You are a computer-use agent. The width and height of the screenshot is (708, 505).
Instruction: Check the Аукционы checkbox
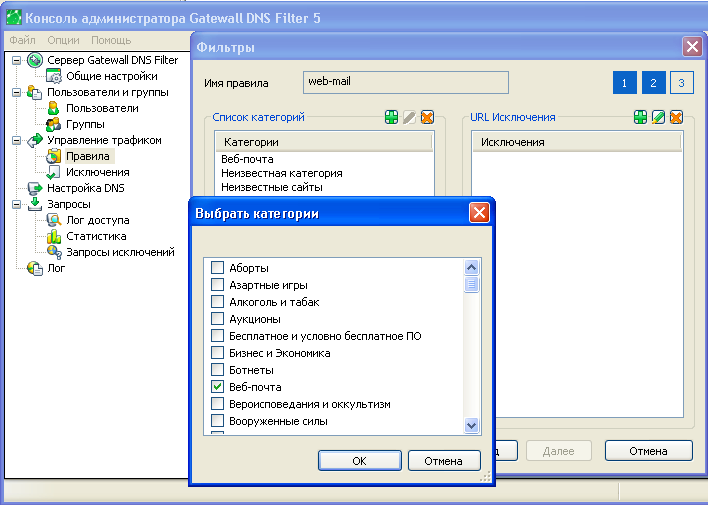pyautogui.click(x=218, y=318)
